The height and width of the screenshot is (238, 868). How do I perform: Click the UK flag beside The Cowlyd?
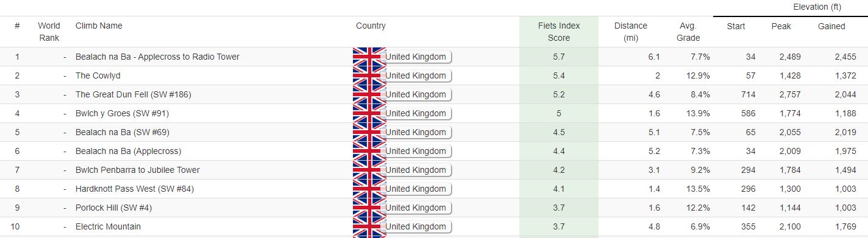pos(369,75)
